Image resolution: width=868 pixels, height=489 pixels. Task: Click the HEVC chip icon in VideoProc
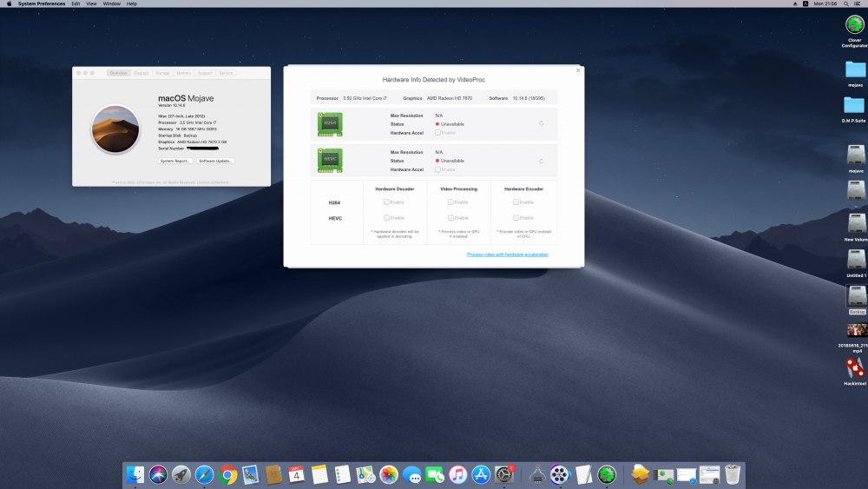click(330, 161)
